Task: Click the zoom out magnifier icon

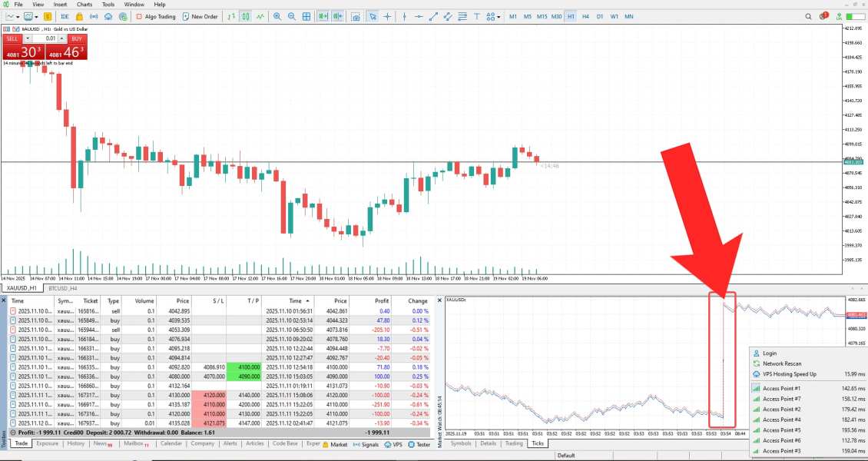Action: point(292,17)
